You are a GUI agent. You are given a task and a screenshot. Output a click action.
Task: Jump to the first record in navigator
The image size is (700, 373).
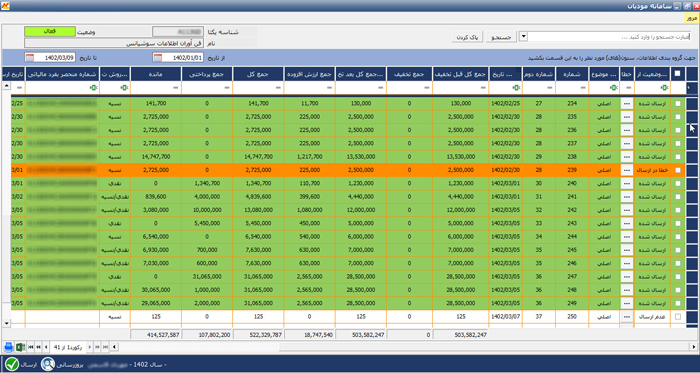click(31, 347)
